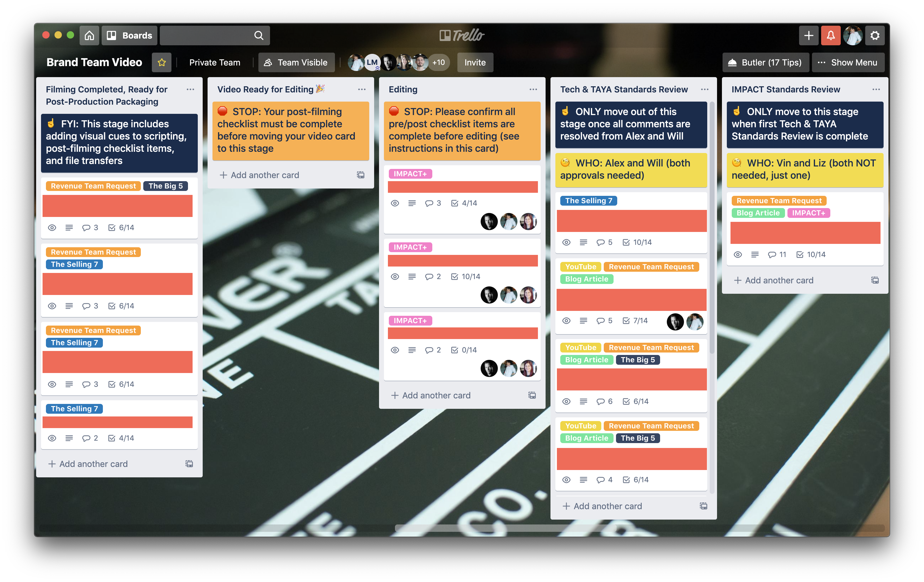Click Add another card in IMPACT Standards
Screen dimensions: 924x582
[x=775, y=280]
